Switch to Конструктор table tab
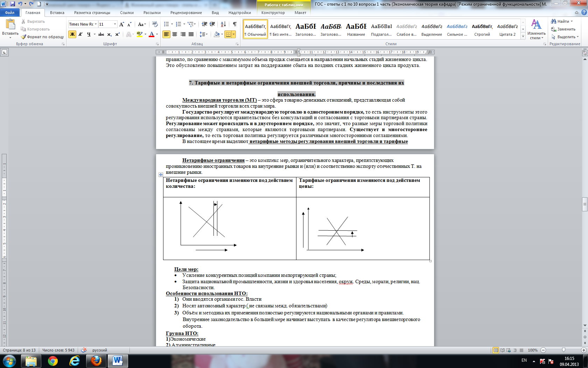588x368 pixels. click(x=273, y=13)
